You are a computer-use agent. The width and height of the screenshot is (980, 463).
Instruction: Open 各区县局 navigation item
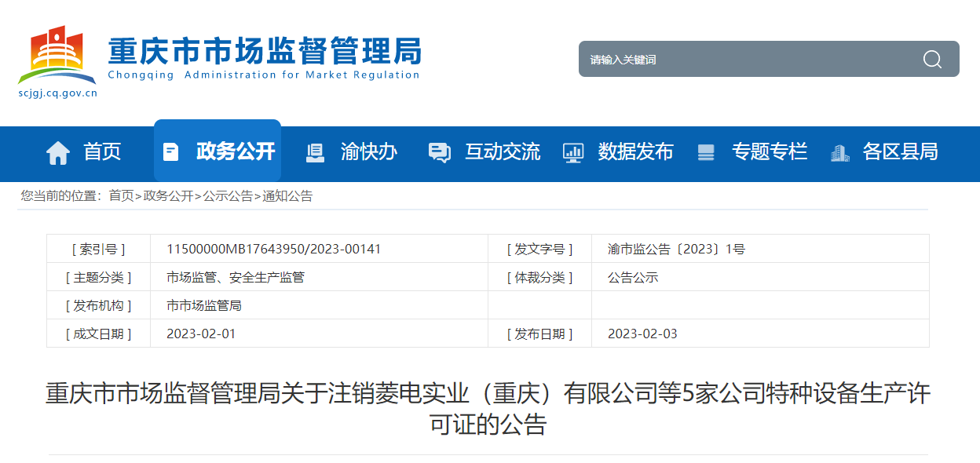[x=900, y=151]
